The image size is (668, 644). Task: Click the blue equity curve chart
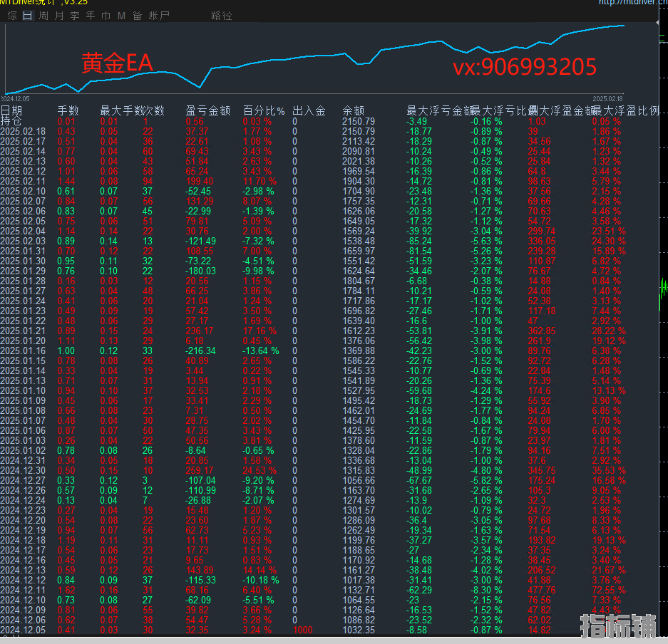coord(314,58)
